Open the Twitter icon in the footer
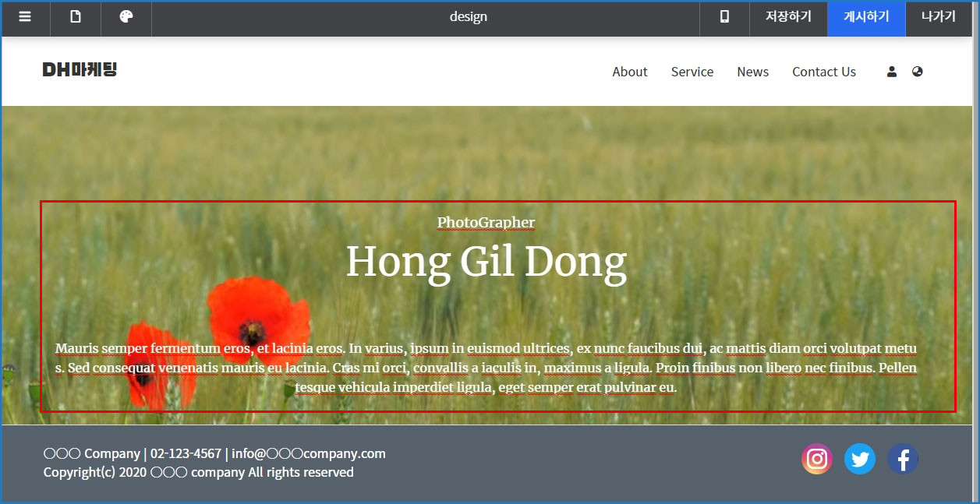This screenshot has width=980, height=504. 859,459
